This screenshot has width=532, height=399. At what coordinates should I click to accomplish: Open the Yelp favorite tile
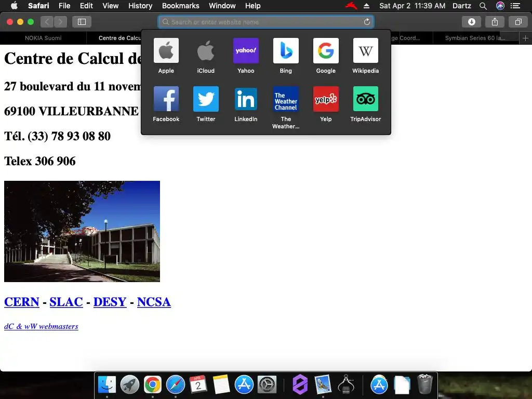tap(326, 99)
